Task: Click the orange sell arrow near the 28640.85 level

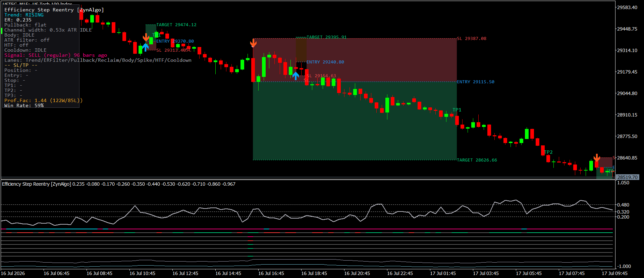Action: (597, 158)
